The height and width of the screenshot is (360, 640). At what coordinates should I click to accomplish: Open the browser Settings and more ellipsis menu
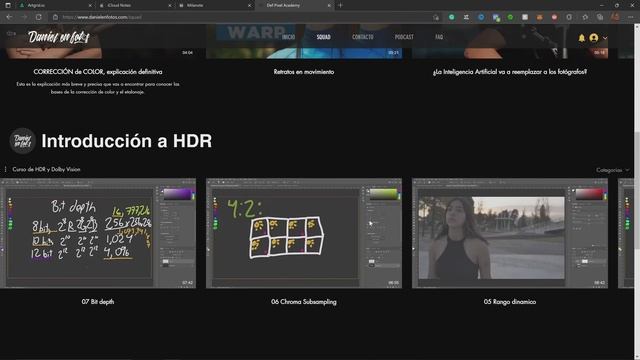click(x=631, y=17)
